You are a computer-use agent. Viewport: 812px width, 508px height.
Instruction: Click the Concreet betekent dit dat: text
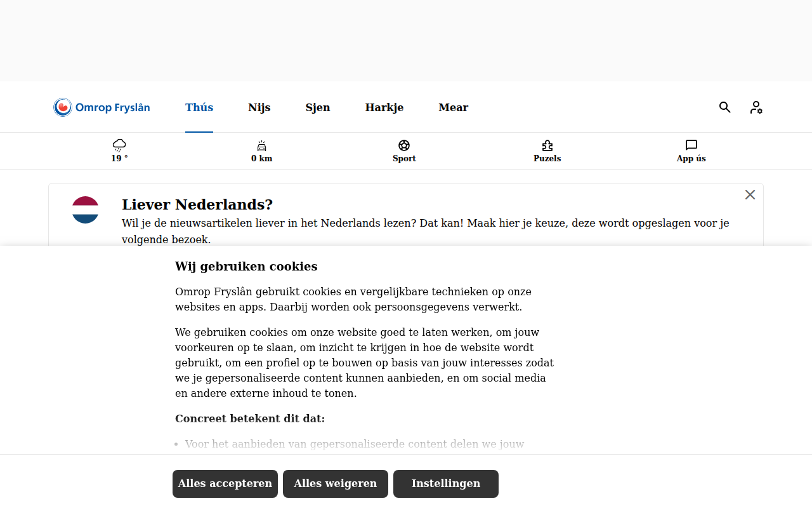click(250, 418)
